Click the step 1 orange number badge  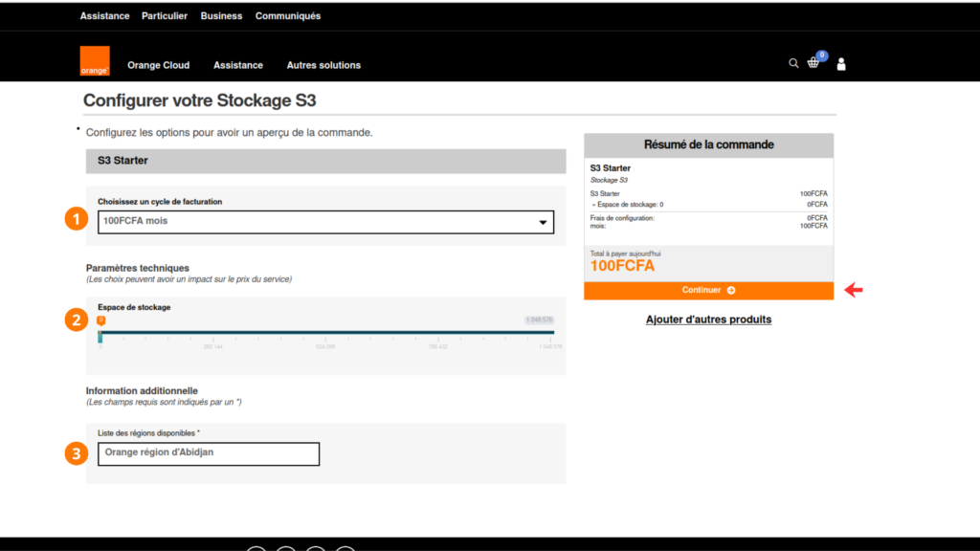[x=77, y=220]
